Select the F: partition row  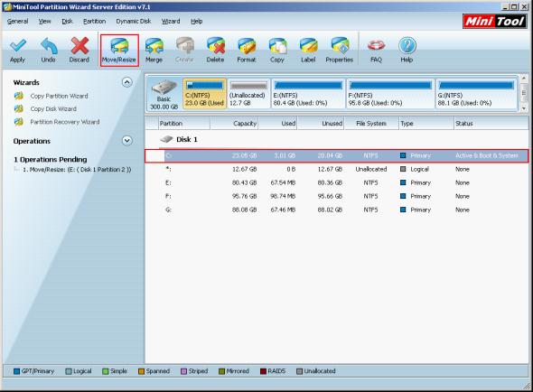337,197
